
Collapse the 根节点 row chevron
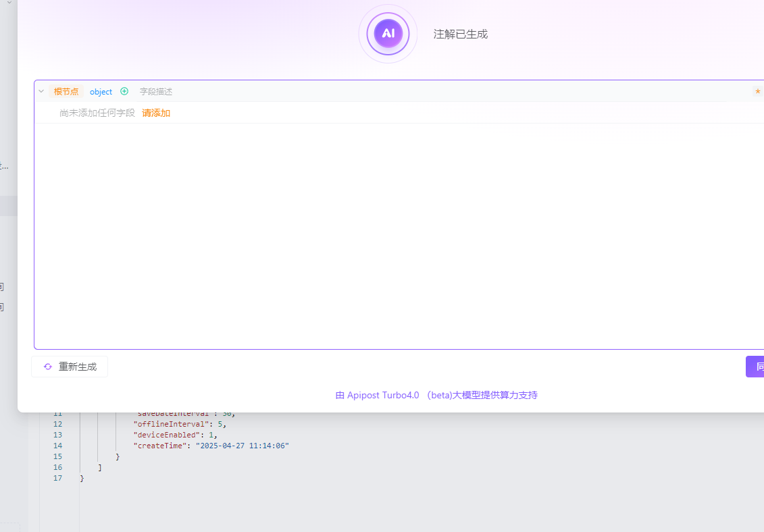[x=41, y=91]
